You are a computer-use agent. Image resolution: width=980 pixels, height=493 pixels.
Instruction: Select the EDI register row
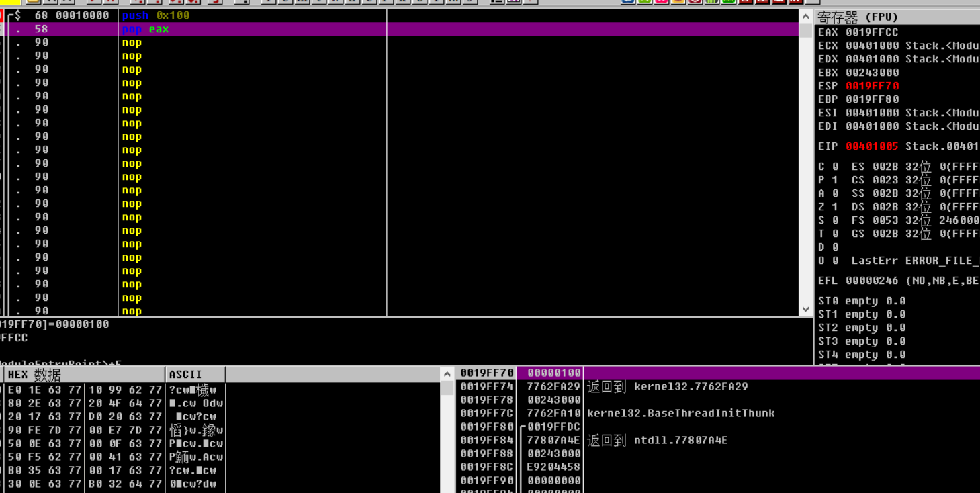click(x=898, y=126)
